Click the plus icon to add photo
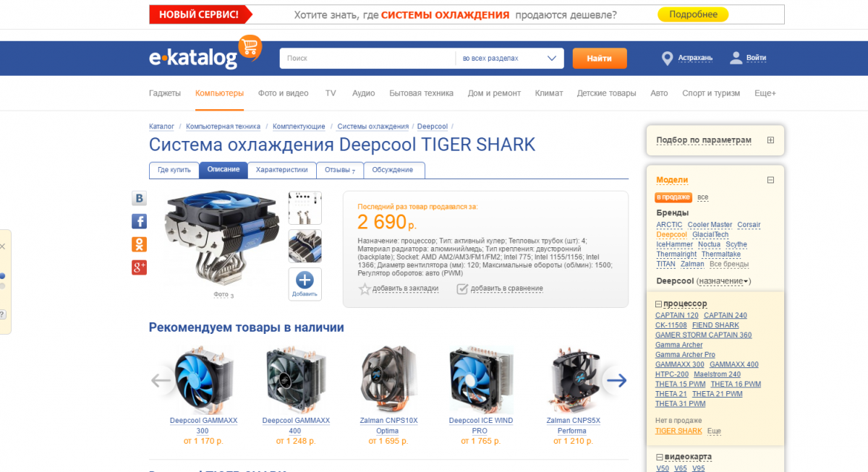Screen dimensions: 868x472 [305, 280]
